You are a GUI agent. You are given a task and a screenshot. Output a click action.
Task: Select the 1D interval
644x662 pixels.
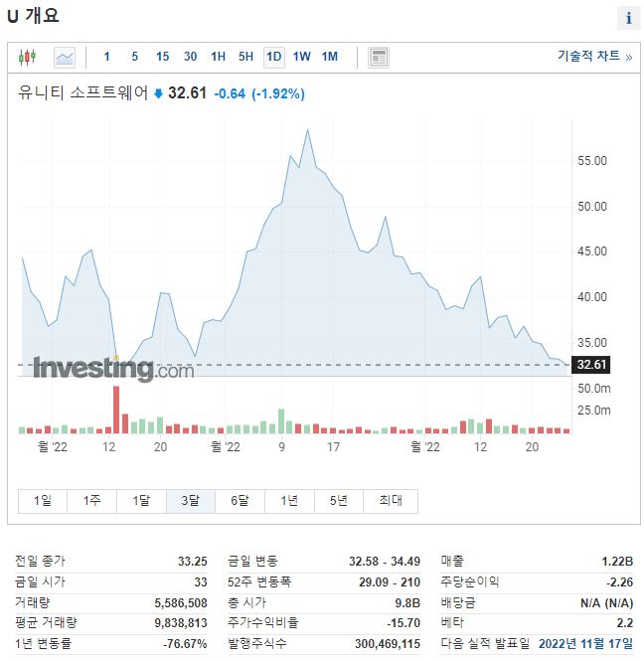pos(274,57)
